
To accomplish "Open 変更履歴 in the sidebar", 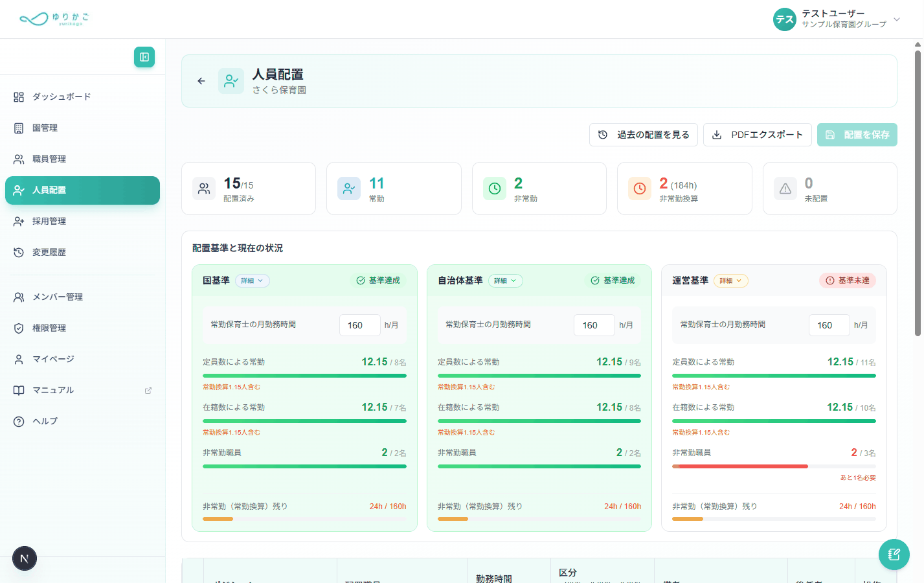I will (x=82, y=253).
